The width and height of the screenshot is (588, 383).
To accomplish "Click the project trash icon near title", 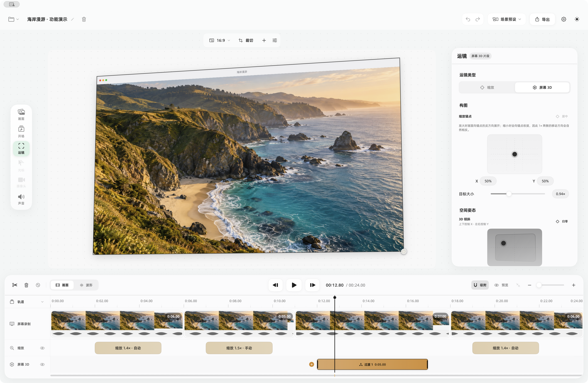I will click(x=84, y=19).
